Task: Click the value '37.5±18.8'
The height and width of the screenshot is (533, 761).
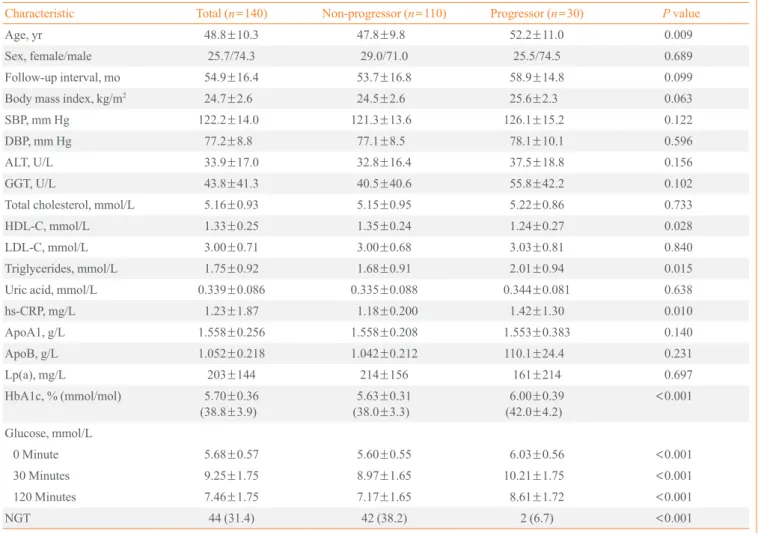Action: tap(537, 163)
